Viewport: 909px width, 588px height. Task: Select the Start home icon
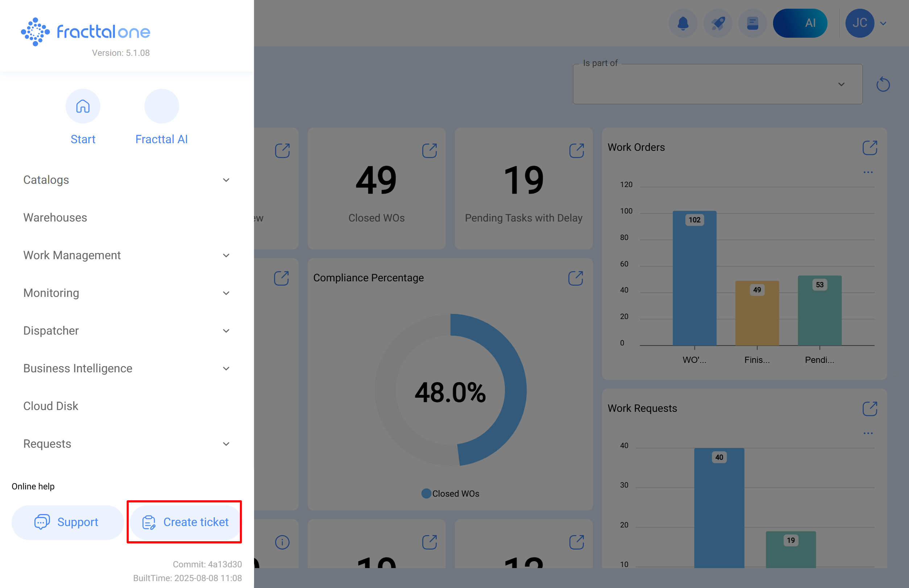[x=83, y=106]
